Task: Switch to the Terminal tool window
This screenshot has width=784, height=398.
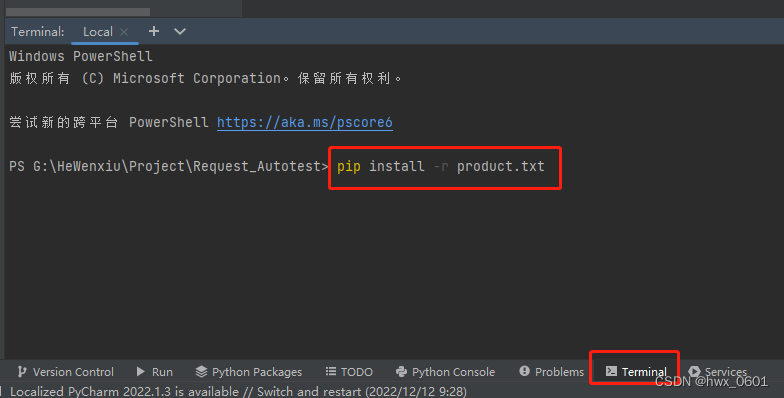Action: click(x=636, y=372)
